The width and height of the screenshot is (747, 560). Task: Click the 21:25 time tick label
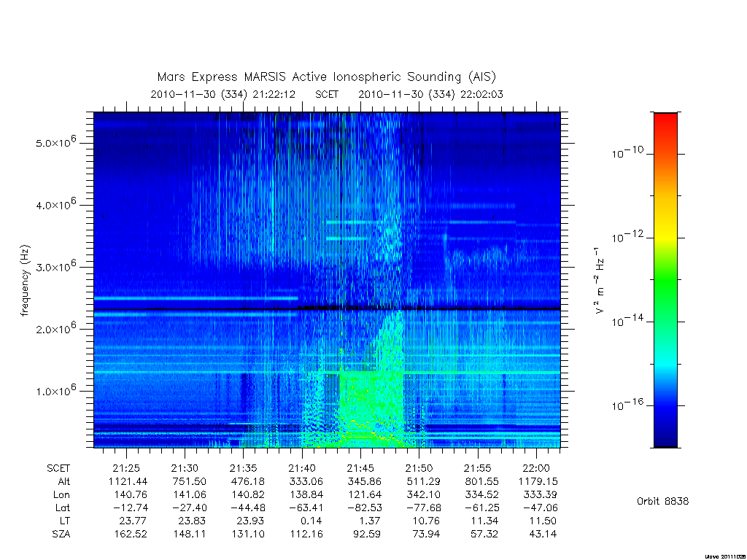click(x=126, y=468)
